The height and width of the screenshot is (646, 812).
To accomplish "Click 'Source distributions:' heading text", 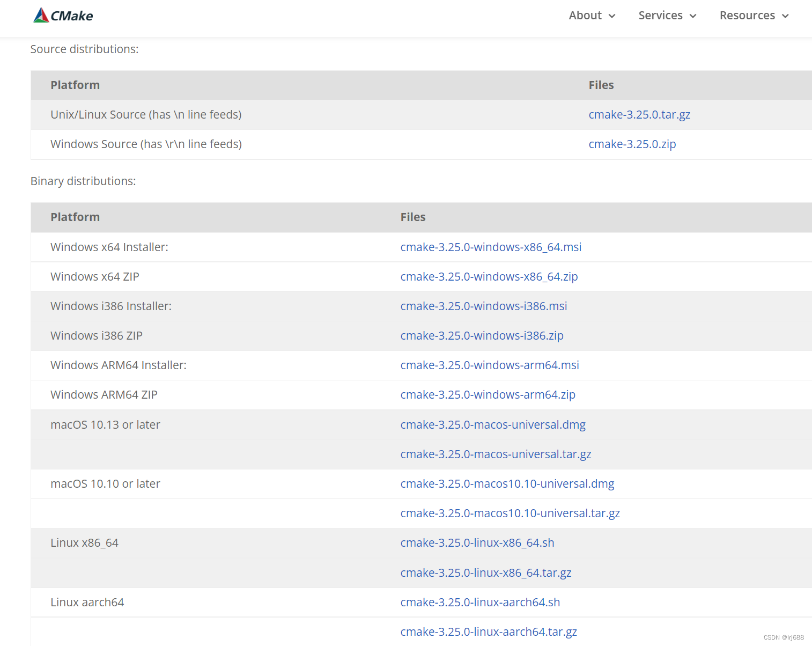I will (84, 49).
